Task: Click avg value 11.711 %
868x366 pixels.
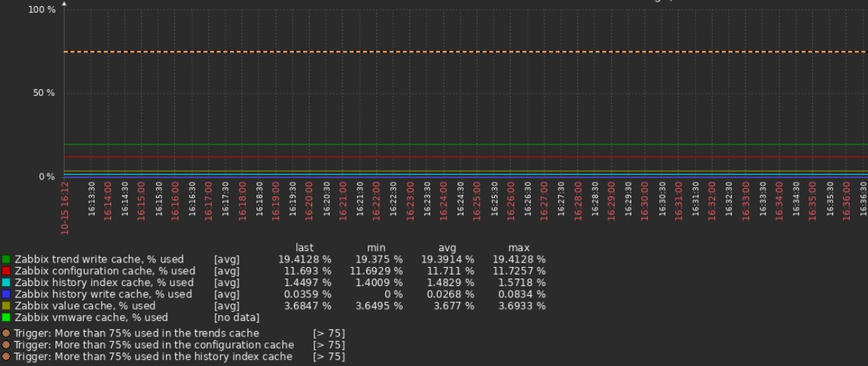Action: (x=451, y=271)
